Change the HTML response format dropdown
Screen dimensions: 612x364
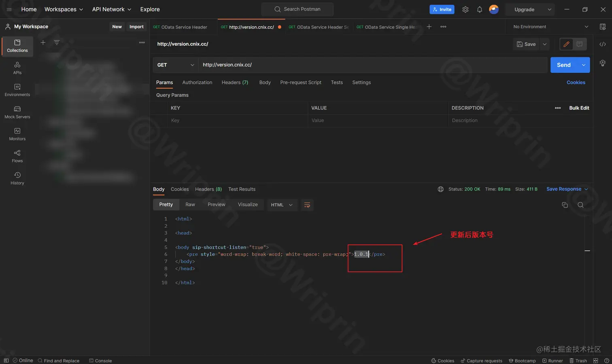tap(282, 205)
